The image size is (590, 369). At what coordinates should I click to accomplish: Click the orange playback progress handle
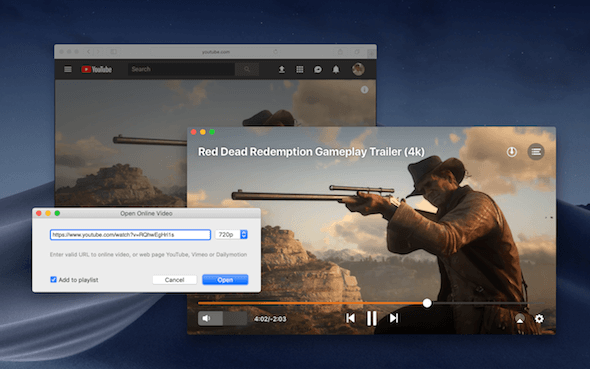(x=427, y=303)
